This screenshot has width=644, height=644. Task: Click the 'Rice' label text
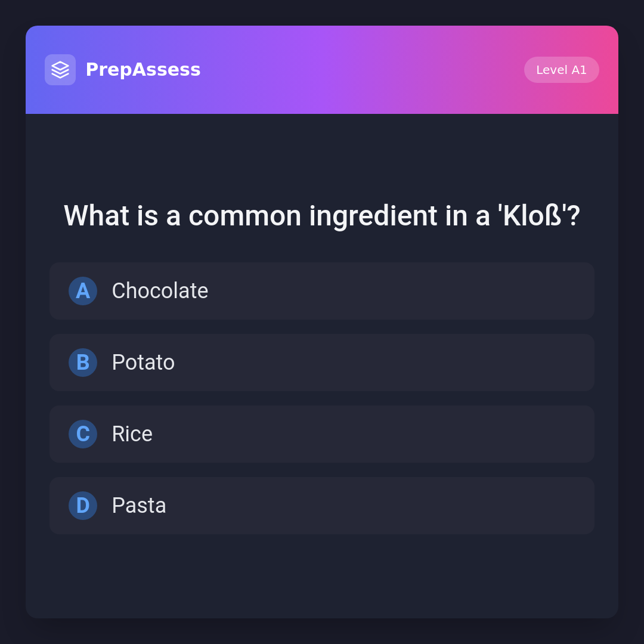coord(132,434)
